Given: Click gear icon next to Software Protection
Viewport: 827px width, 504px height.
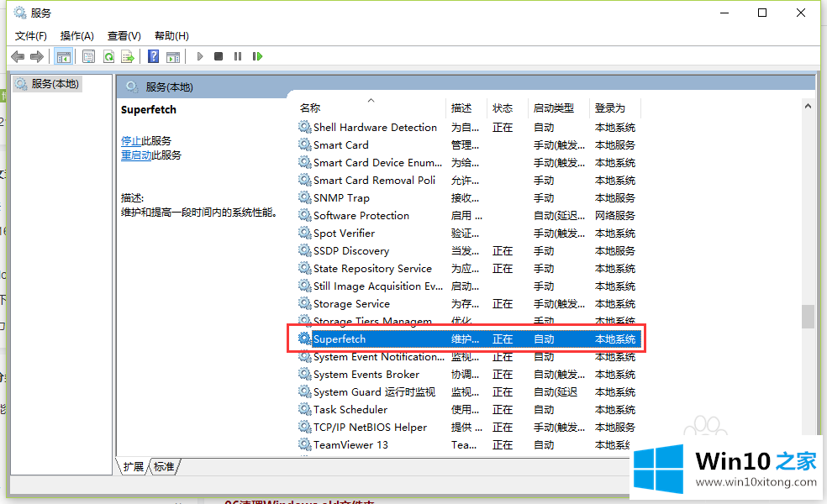Looking at the screenshot, I should click(x=304, y=215).
